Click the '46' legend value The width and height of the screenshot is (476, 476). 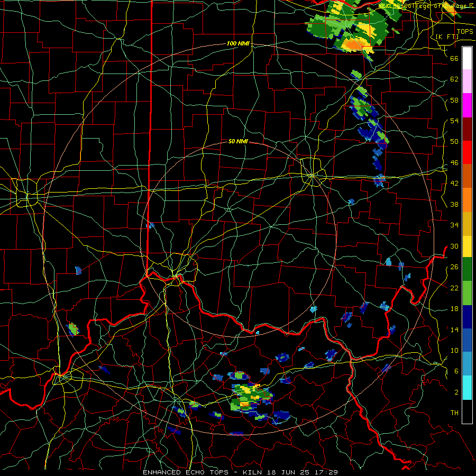(x=454, y=163)
